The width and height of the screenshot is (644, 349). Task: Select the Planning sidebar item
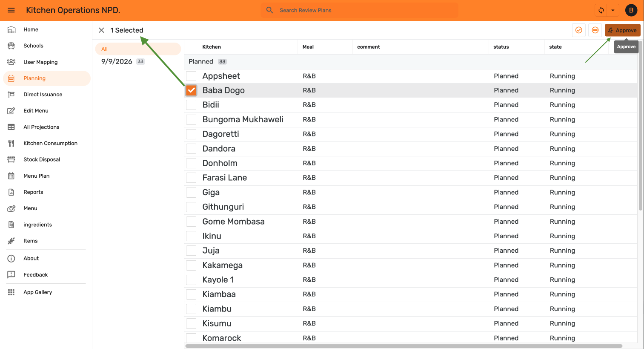point(46,78)
